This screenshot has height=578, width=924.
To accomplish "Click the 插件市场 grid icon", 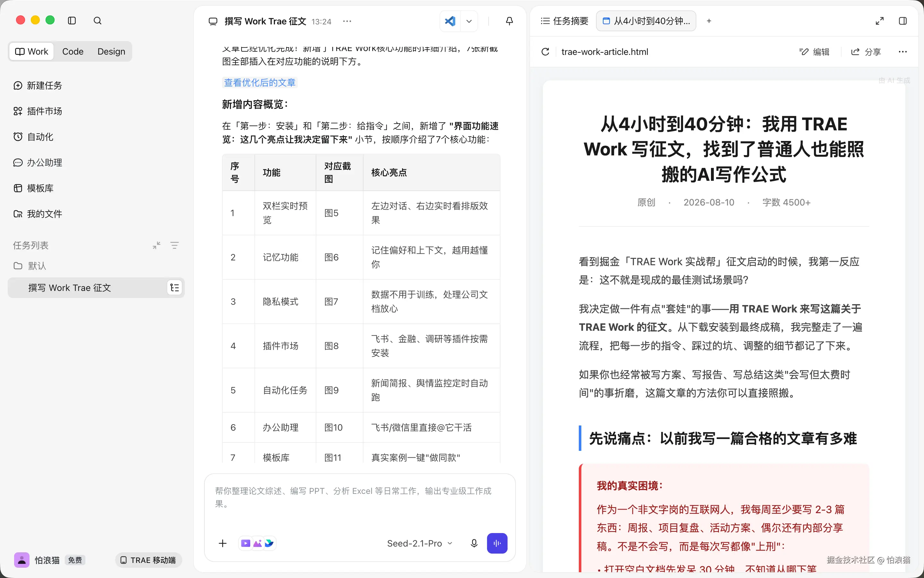I will point(18,111).
